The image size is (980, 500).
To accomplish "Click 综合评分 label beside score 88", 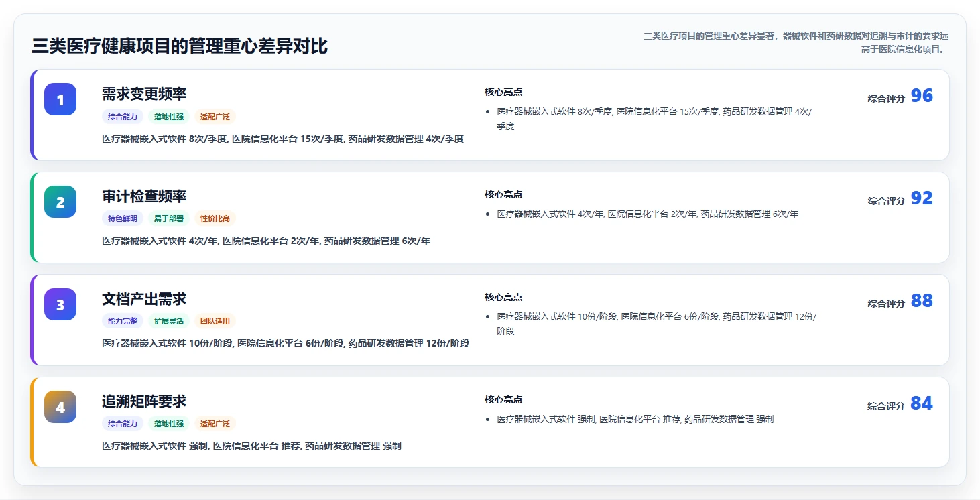I will [886, 304].
